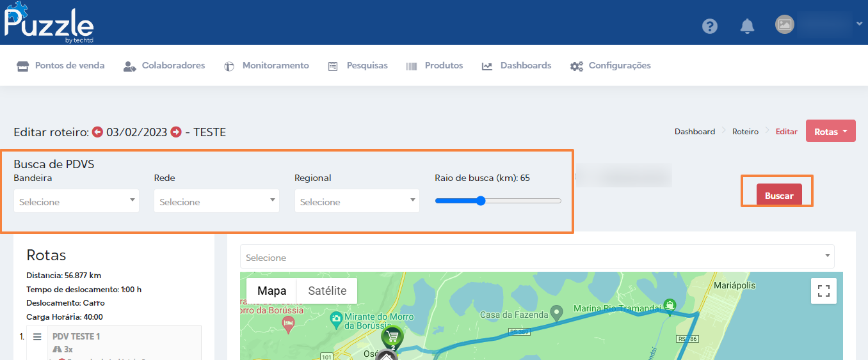Open the Pesquisas menu
The image size is (868, 360).
pyautogui.click(x=358, y=66)
